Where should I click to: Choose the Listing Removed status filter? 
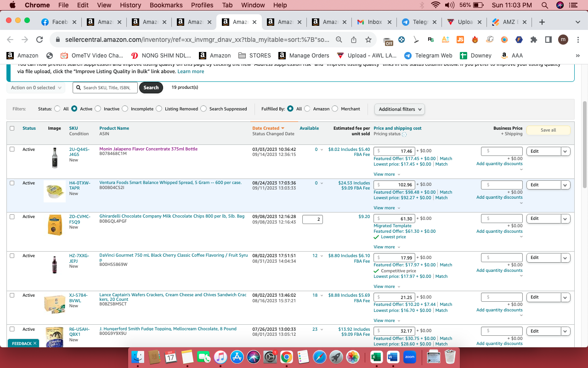click(x=159, y=109)
